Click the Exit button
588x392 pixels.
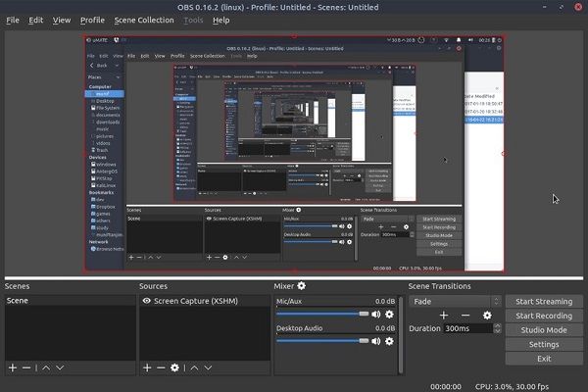coord(544,359)
